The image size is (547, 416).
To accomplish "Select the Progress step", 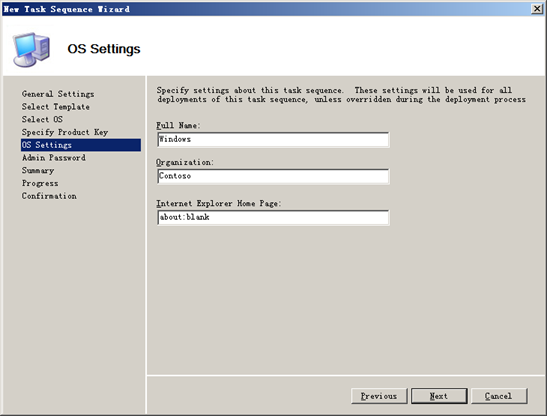I will [x=40, y=183].
